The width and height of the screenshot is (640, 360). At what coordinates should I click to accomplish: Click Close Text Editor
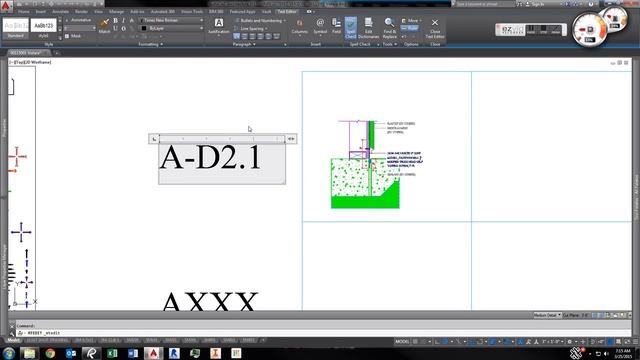pyautogui.click(x=435, y=28)
